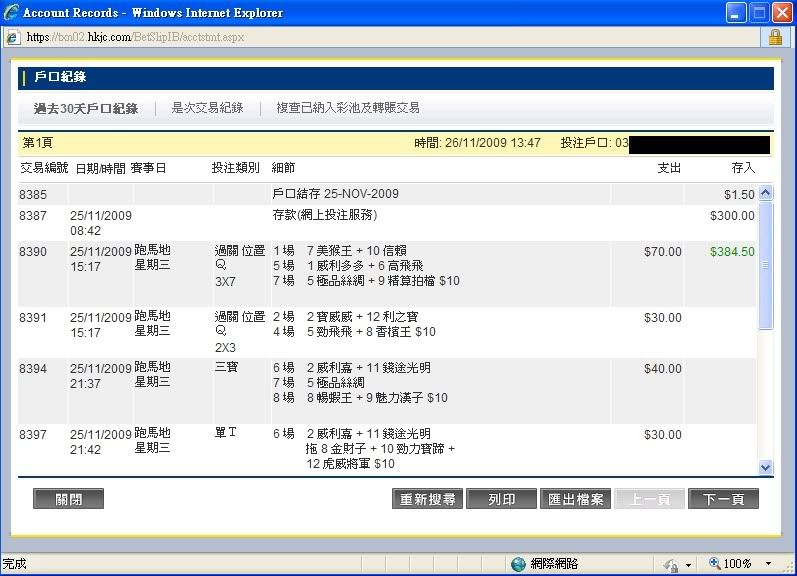Open the 是次交易紀錄 tab
797x576 pixels.
207,108
